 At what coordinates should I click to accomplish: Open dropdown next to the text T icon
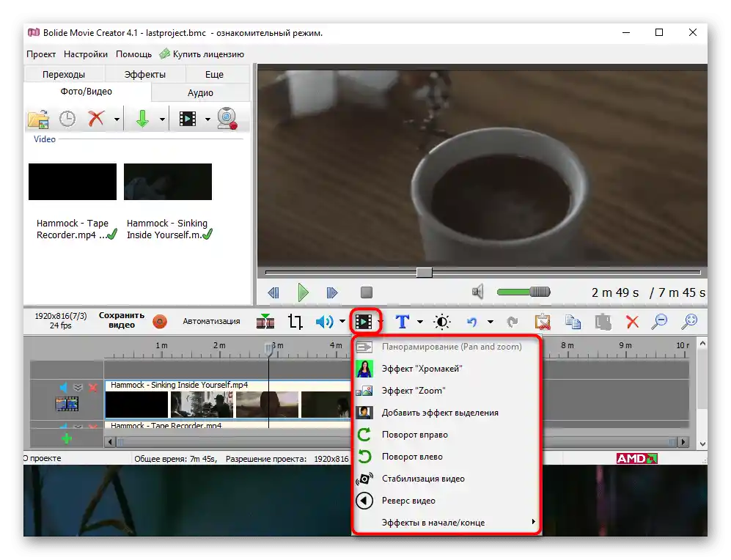point(420,322)
